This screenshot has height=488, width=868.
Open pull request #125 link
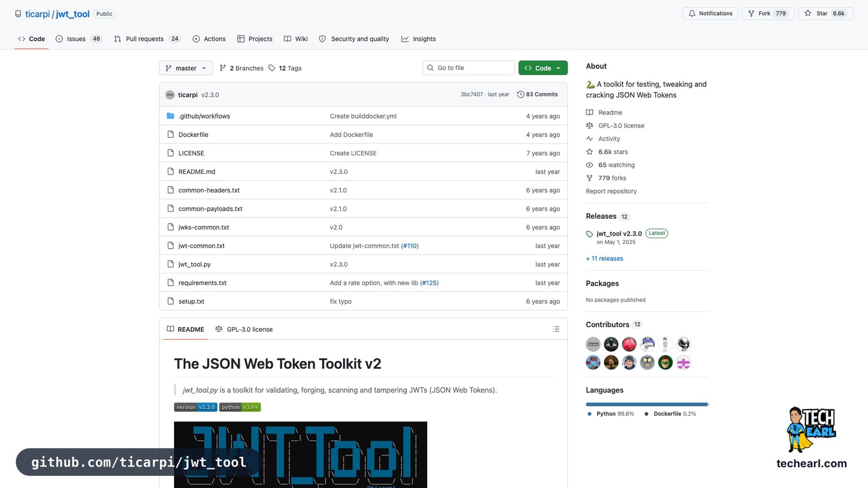click(x=429, y=283)
